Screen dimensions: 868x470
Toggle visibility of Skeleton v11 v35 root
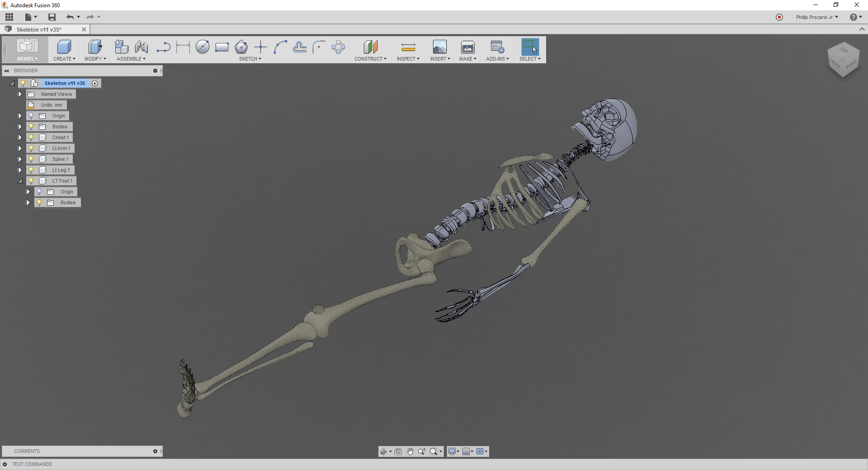coord(23,83)
